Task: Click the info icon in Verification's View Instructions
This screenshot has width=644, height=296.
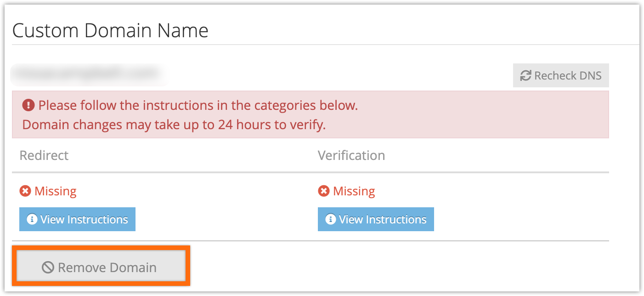Action: click(330, 219)
